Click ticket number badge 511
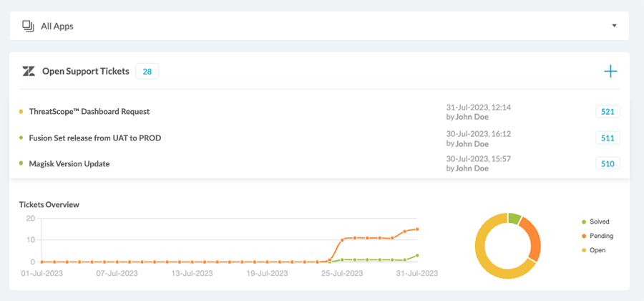 (x=608, y=138)
